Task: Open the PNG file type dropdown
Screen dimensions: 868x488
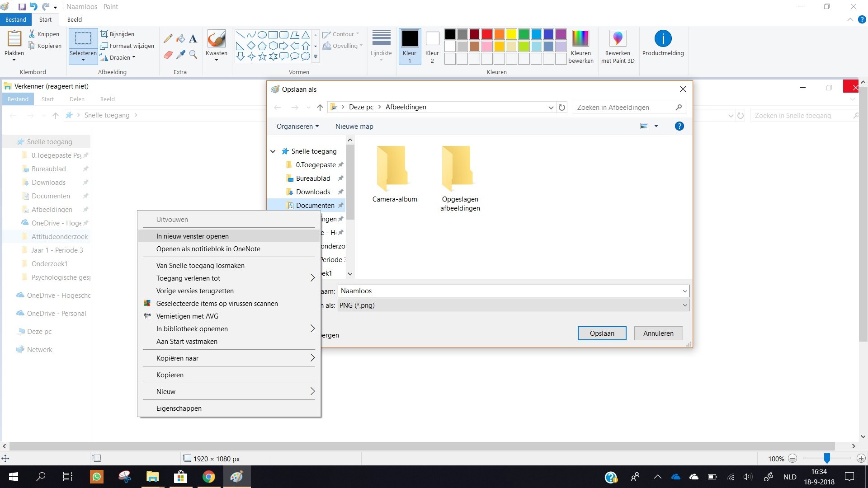Action: [x=685, y=305]
